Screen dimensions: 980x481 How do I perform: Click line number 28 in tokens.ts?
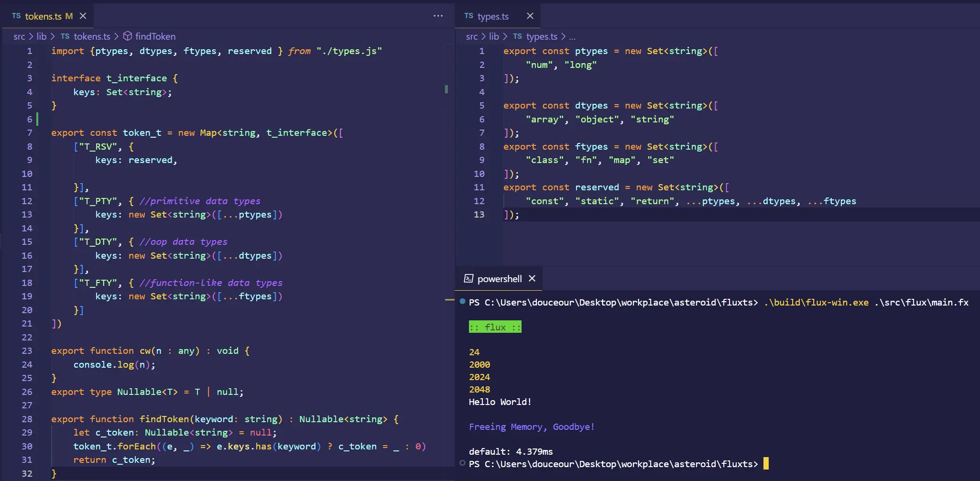tap(27, 419)
